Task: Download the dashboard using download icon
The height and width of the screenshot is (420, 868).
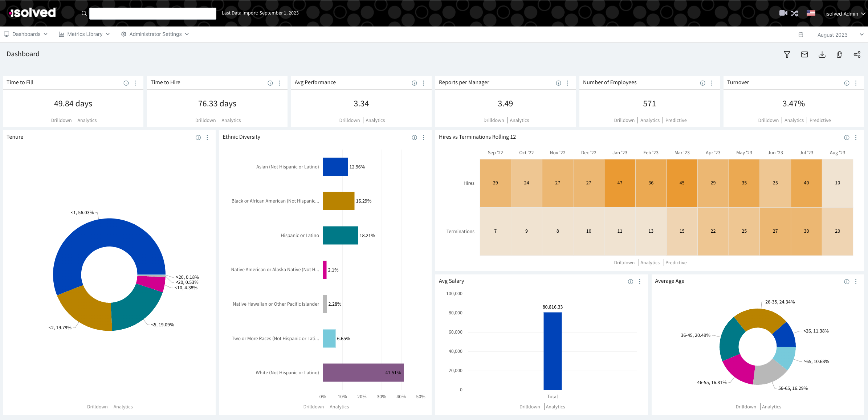Action: click(822, 54)
